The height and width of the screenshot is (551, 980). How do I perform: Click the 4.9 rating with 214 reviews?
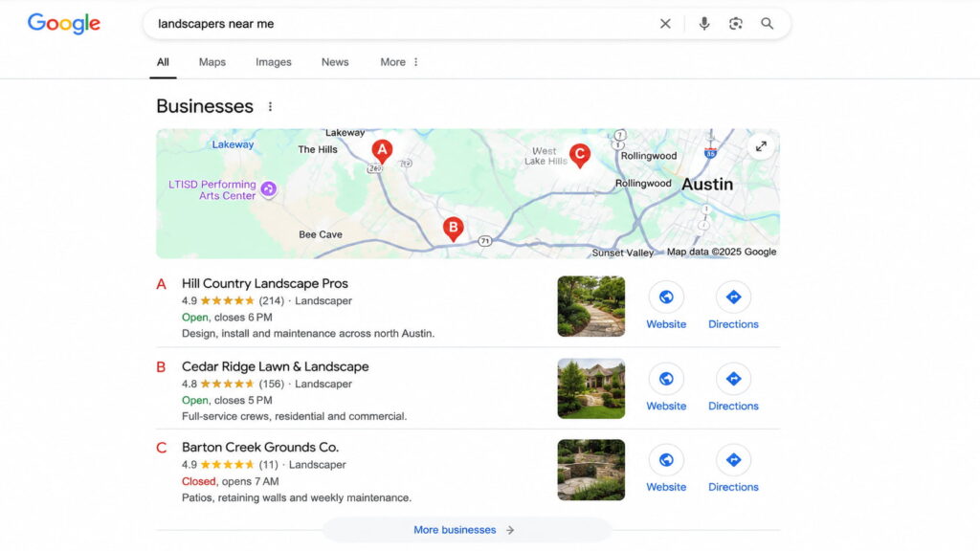point(233,300)
